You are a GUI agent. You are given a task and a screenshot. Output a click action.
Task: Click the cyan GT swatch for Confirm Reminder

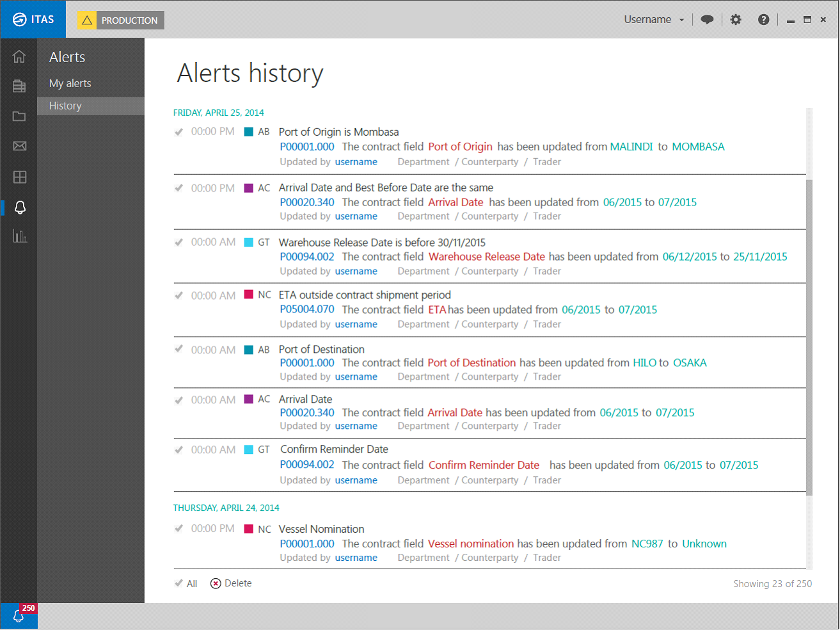(x=249, y=449)
